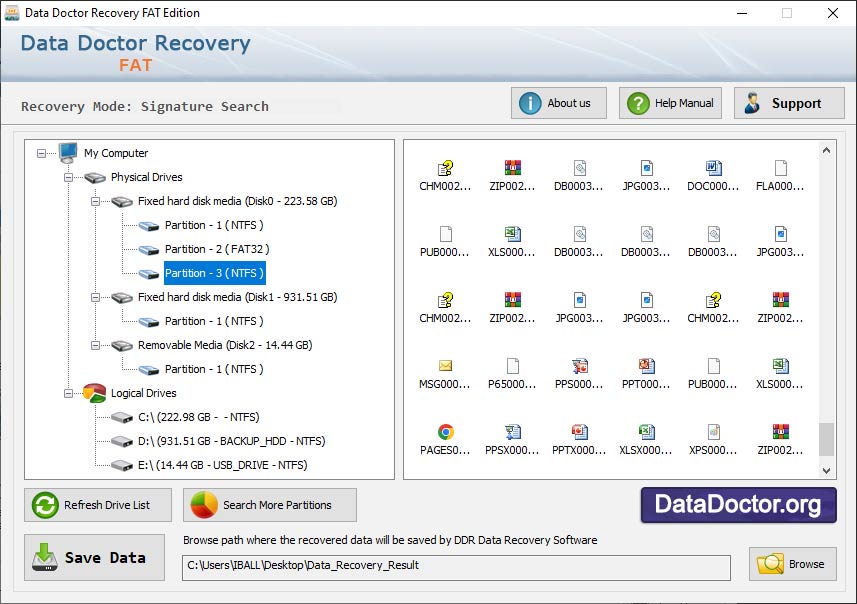Click the Save Data button
Viewport: 857px width, 604px height.
tap(94, 557)
